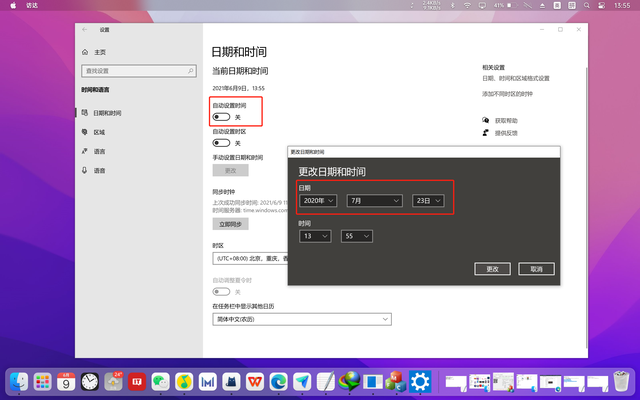Click the 13:55 clock in the menu bar
This screenshot has width=640, height=400.
(622, 5)
